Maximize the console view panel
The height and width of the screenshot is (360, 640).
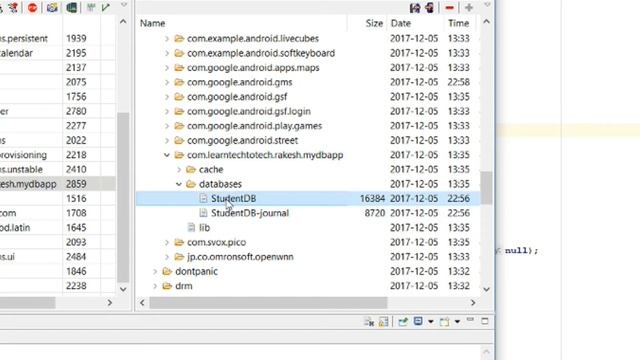tap(484, 321)
